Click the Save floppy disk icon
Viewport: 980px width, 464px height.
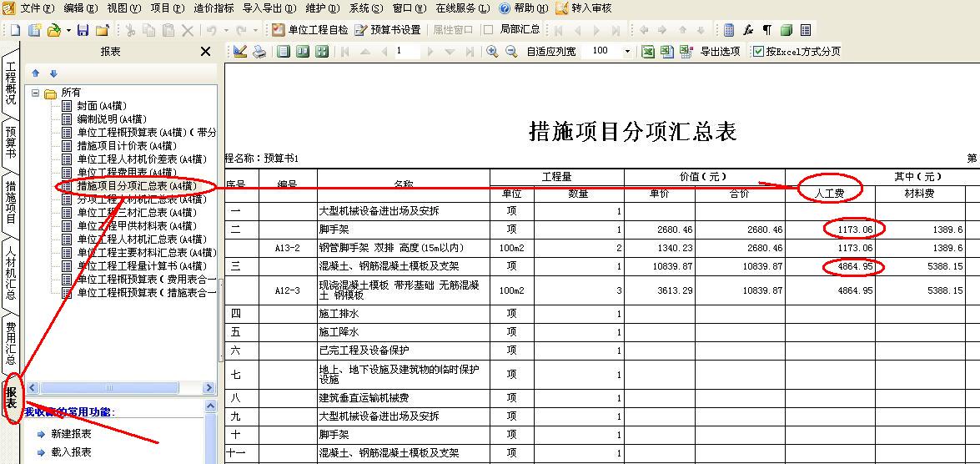(83, 30)
